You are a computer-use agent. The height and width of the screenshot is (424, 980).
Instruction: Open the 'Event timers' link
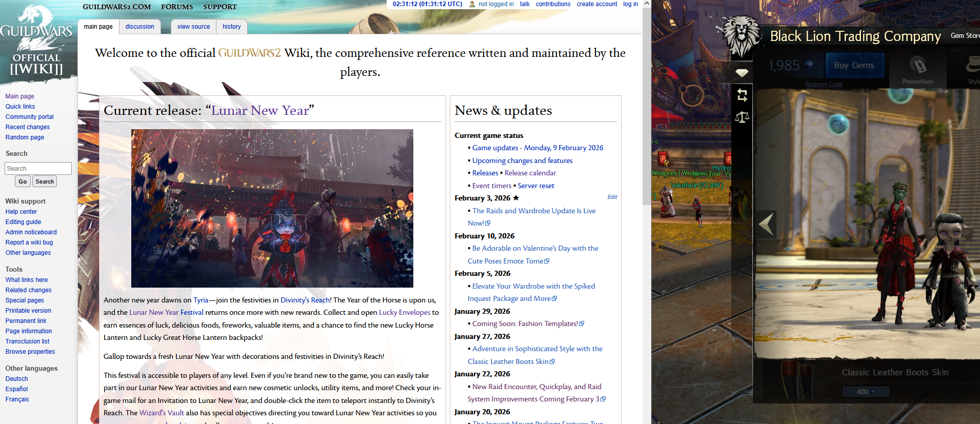(x=492, y=186)
